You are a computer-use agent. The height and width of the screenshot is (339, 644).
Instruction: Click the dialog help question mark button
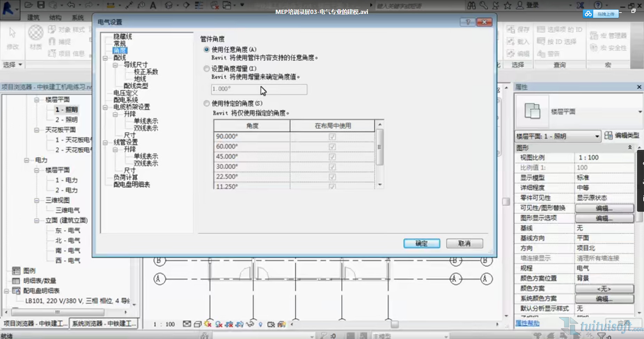[x=468, y=22]
